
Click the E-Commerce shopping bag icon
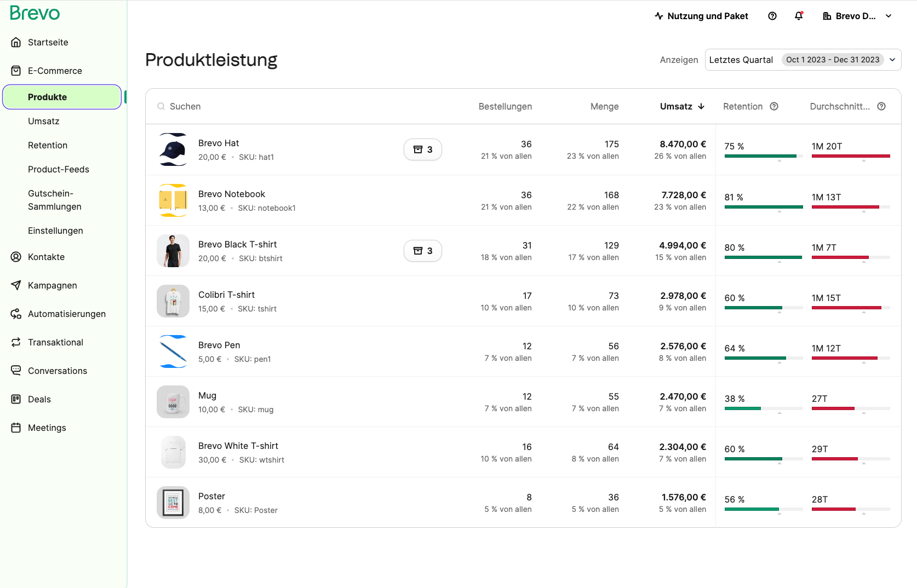pyautogui.click(x=16, y=71)
